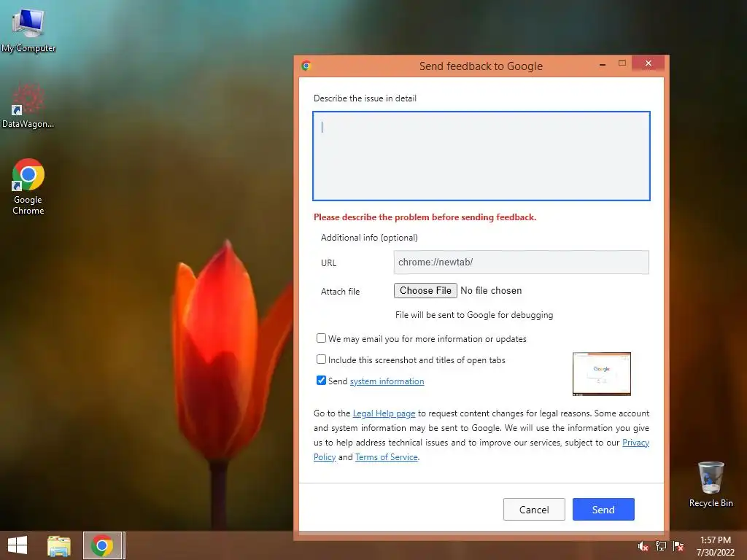Viewport: 747px width, 560px height.
Task: Minimize the Send feedback to Google window
Action: point(603,64)
